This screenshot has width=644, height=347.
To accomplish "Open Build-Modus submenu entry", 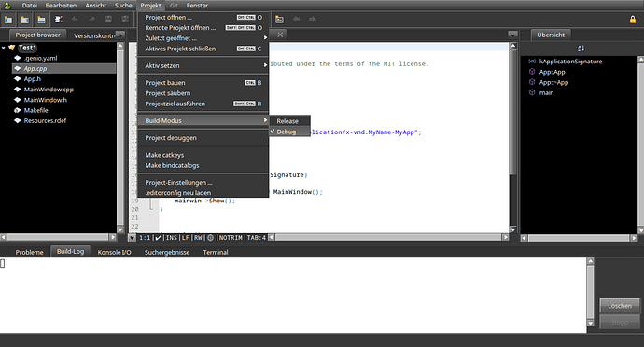I will [203, 120].
